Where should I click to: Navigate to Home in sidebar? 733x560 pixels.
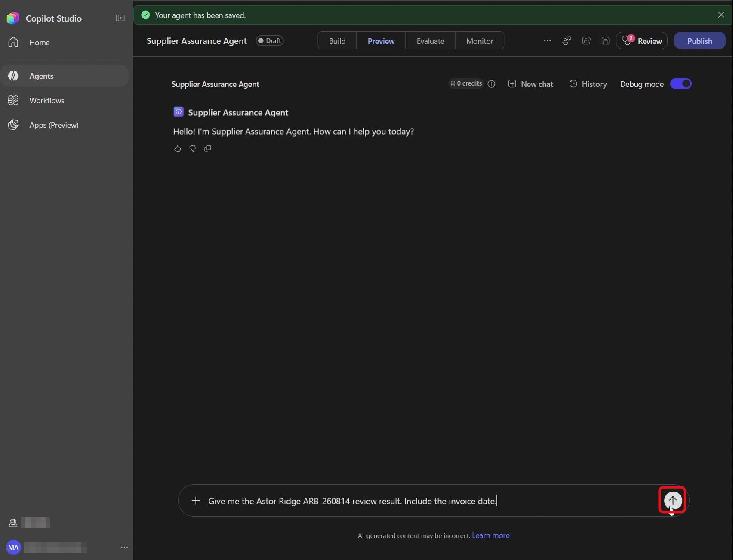pos(65,42)
